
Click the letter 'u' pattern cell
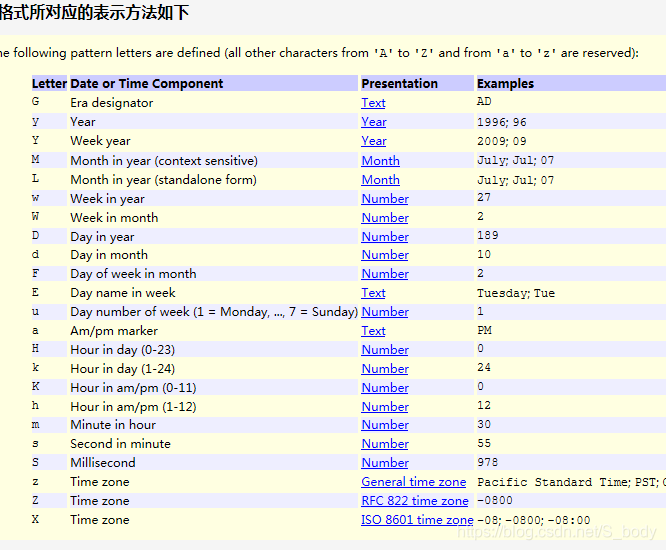pos(36,312)
